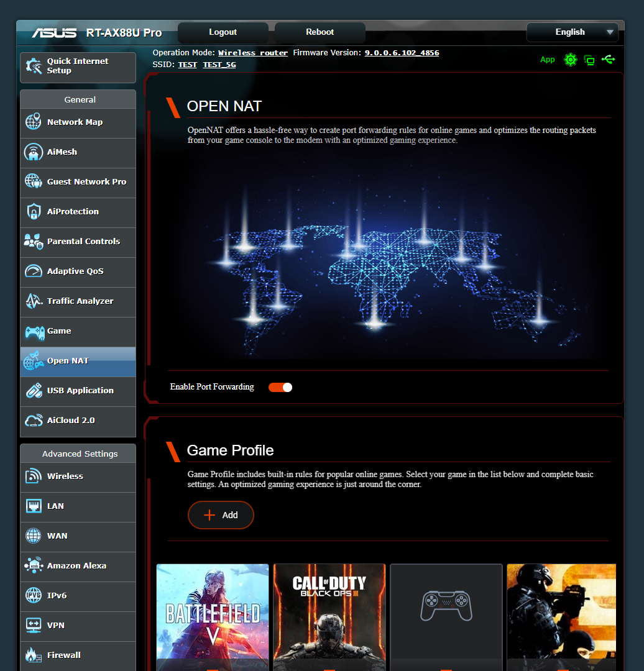Select the Battlefield V game thumbnail
Screen dimensions: 644x671
point(213,616)
